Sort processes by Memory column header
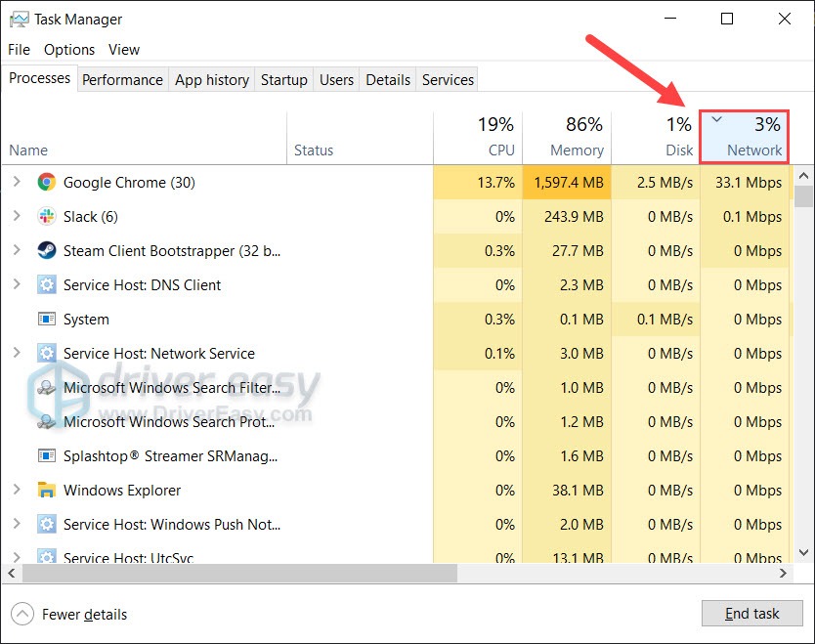The height and width of the screenshot is (644, 815). point(567,138)
